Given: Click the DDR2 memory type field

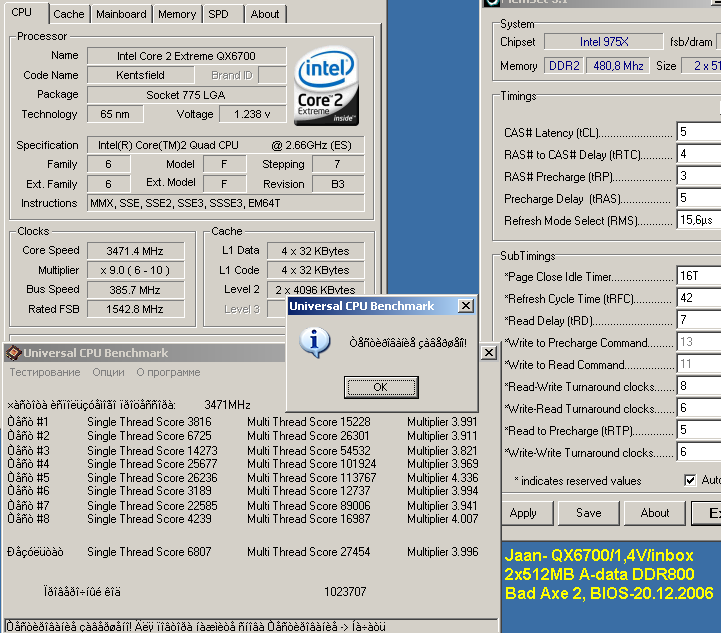Looking at the screenshot, I should [564, 66].
